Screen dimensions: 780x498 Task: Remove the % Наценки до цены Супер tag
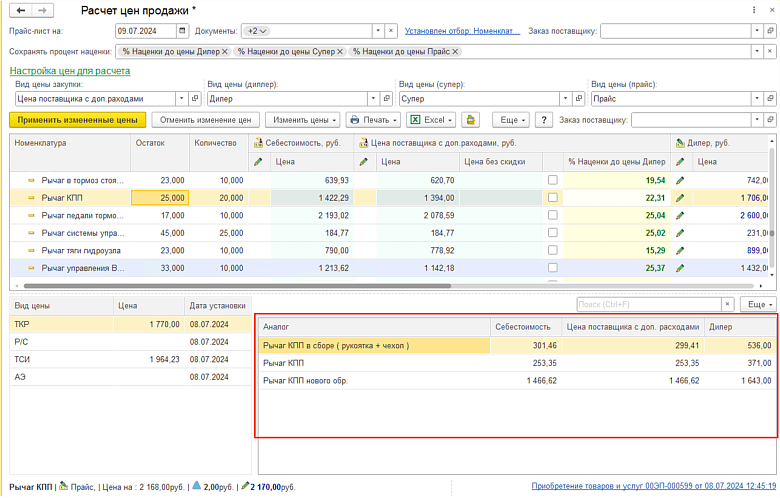(340, 51)
